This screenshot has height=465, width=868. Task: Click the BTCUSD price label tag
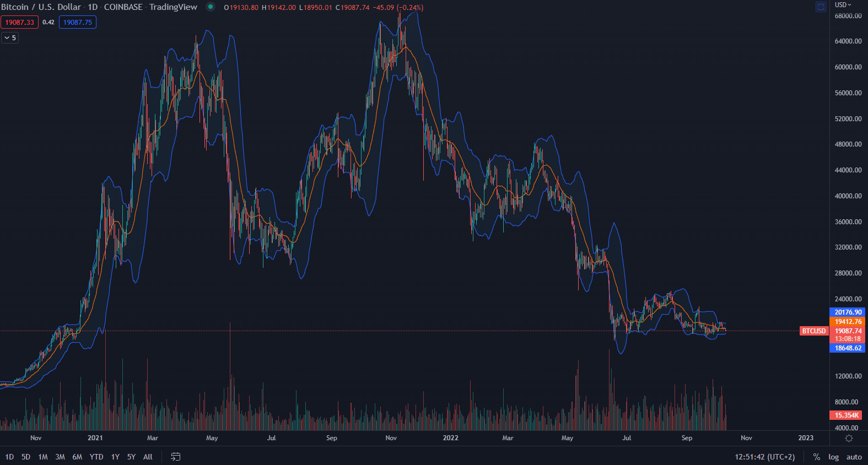pyautogui.click(x=813, y=331)
